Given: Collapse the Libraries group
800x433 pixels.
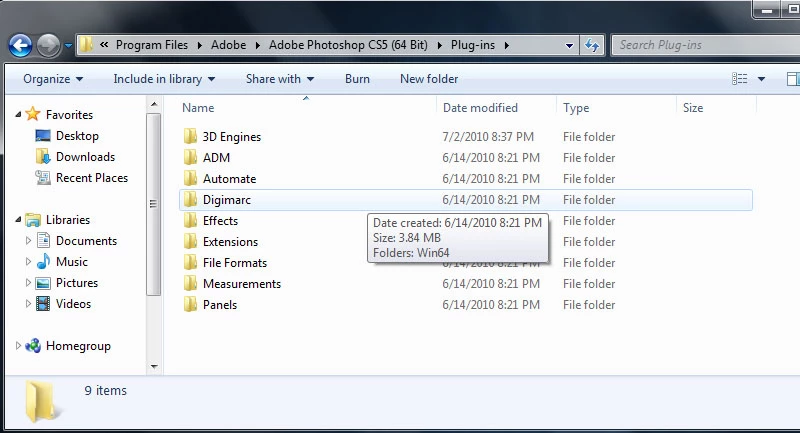Looking at the screenshot, I should 18,219.
